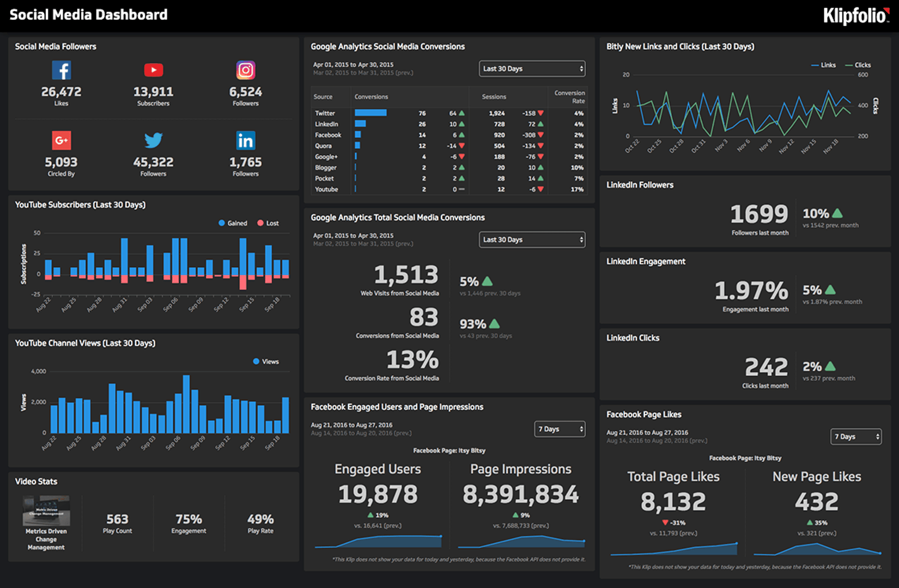The image size is (899, 588).
Task: Toggle the Gained legend series
Action: 233,223
